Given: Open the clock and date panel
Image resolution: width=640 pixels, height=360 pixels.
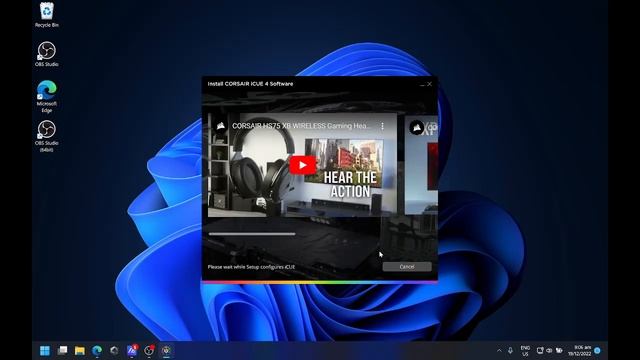Looking at the screenshot, I should pyautogui.click(x=580, y=351).
